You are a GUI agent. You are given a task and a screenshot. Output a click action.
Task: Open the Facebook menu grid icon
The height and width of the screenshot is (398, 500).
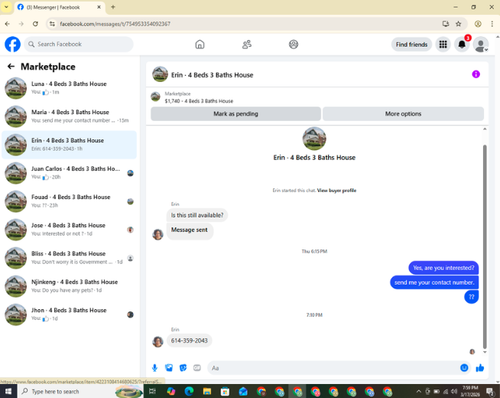tap(443, 44)
